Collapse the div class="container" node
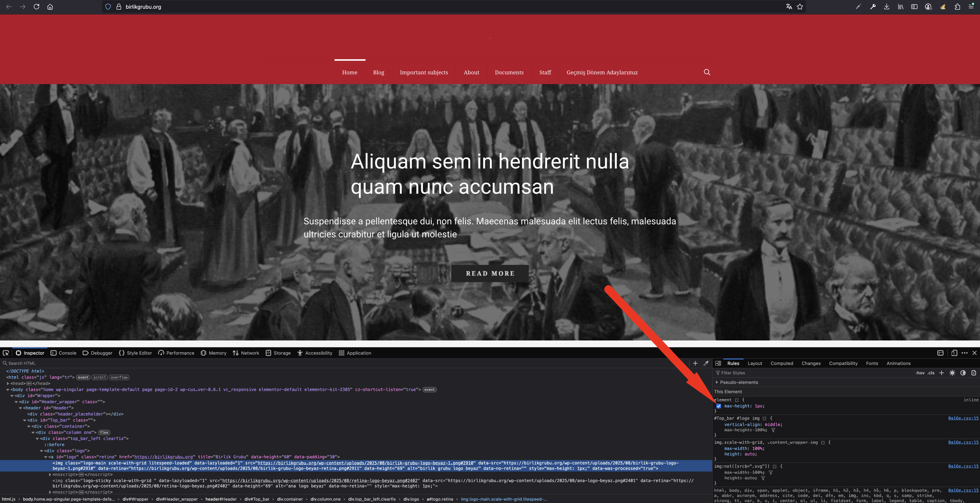Viewport: 980px width, 503px height. click(x=29, y=426)
